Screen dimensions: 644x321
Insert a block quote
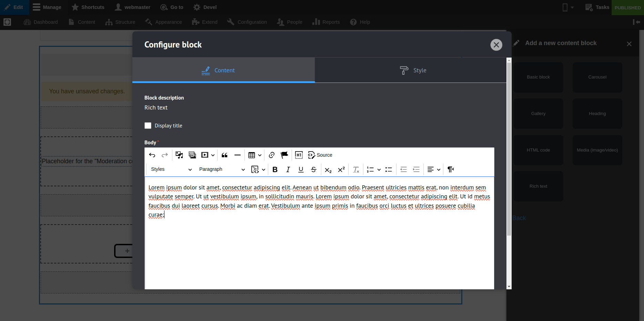[224, 155]
